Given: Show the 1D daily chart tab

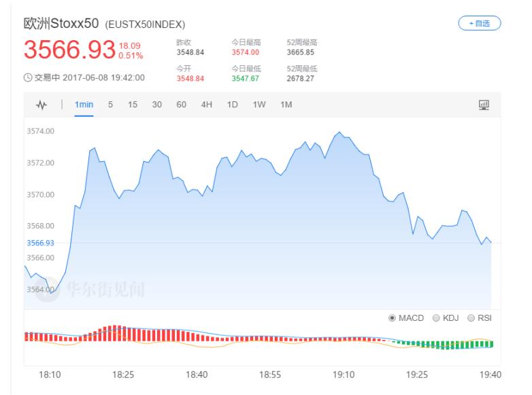Looking at the screenshot, I should [233, 105].
